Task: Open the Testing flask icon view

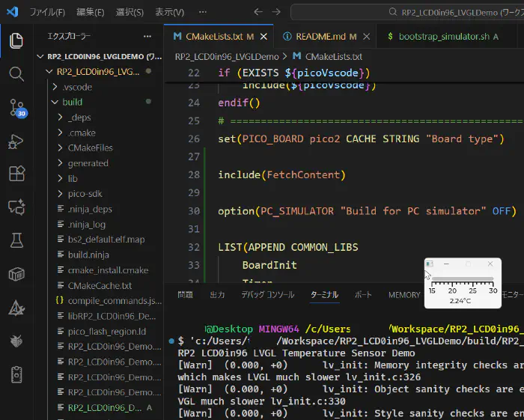Action: coord(16,240)
